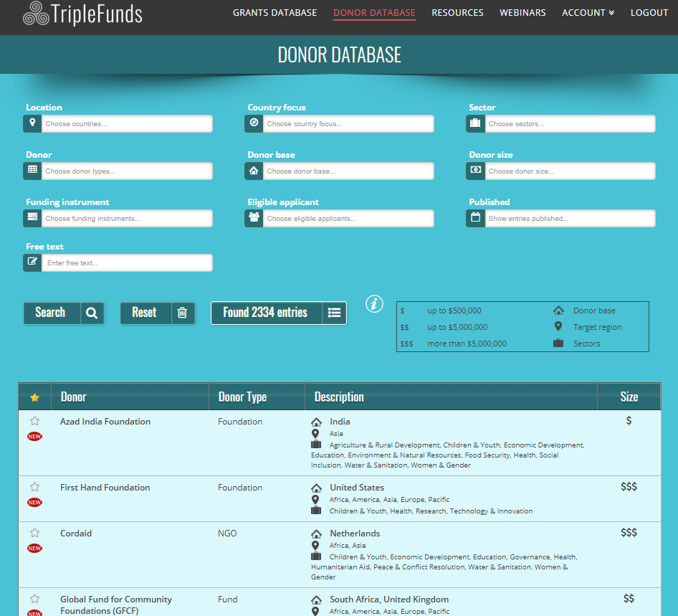The width and height of the screenshot is (678, 616).
Task: Click the trash can reset icon
Action: click(x=183, y=313)
